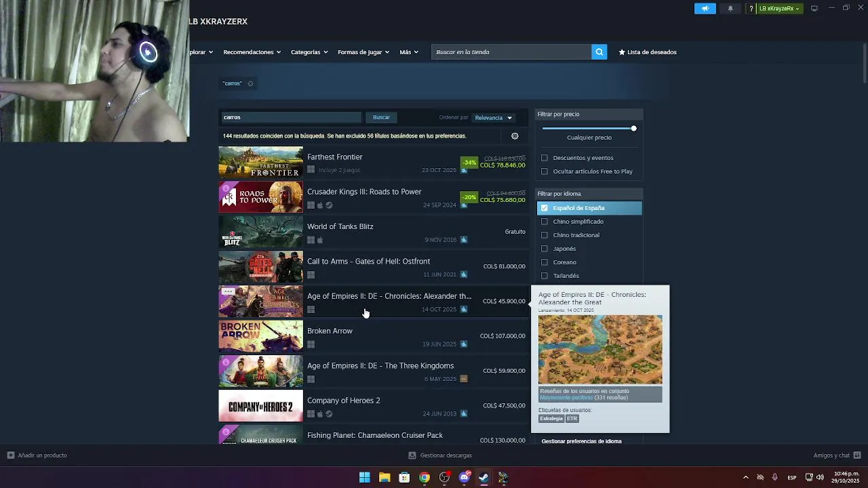Show hidden system tray icons

(x=745, y=477)
